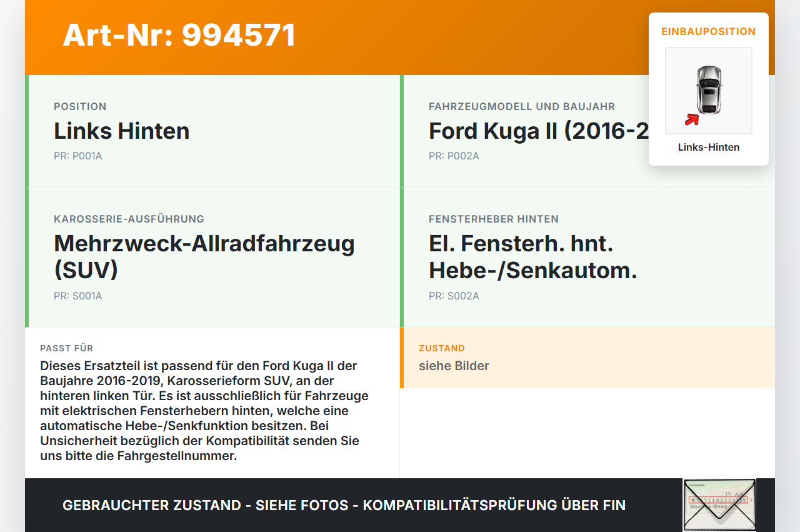This screenshot has height=532, width=800.
Task: Select the Mehrzweck-Allradfahrzeug (SUV) value
Action: coord(204,257)
